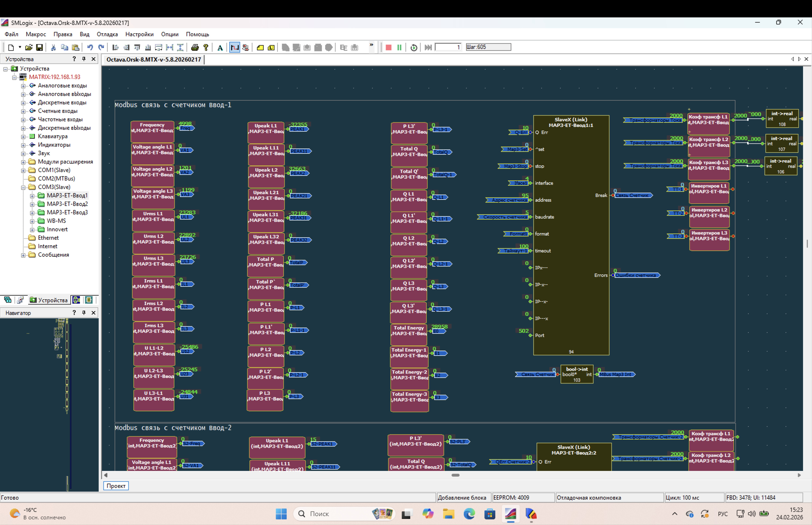
Task: Open the Отладка menu
Action: (107, 34)
